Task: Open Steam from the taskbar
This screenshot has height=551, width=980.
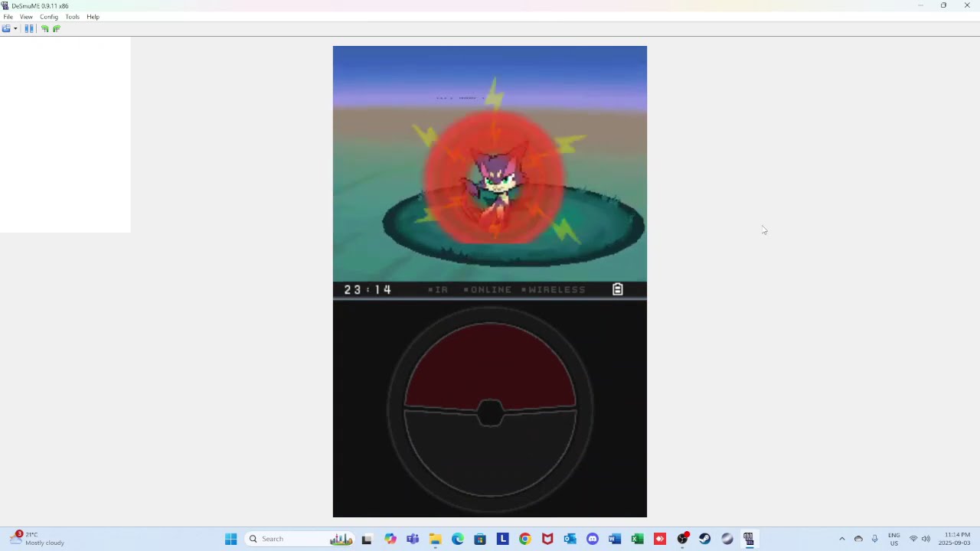Action: (704, 539)
